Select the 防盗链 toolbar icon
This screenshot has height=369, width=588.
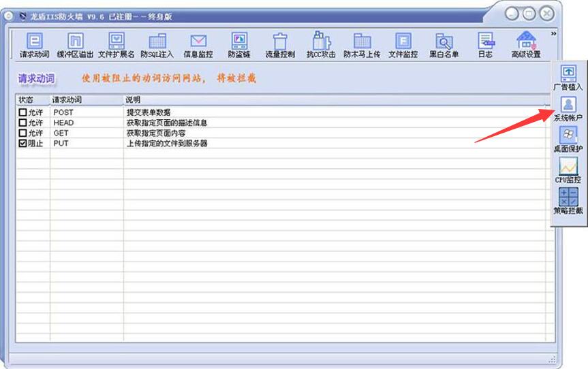click(x=239, y=46)
